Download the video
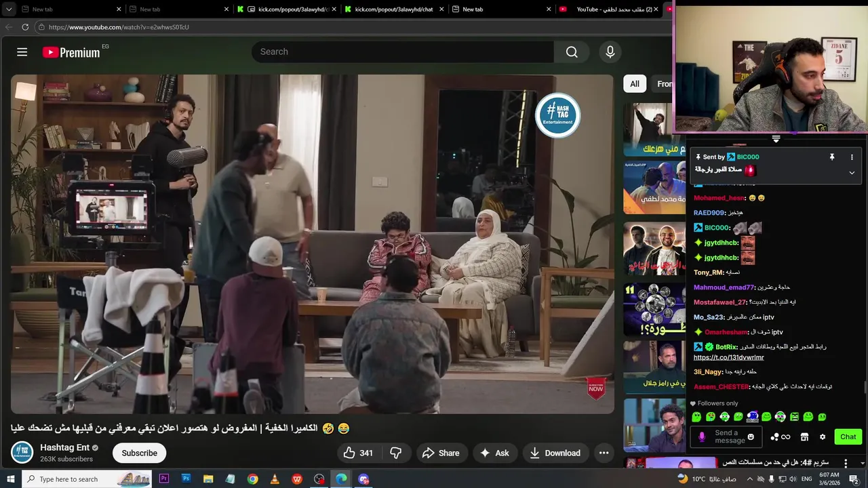The image size is (868, 488). (555, 453)
